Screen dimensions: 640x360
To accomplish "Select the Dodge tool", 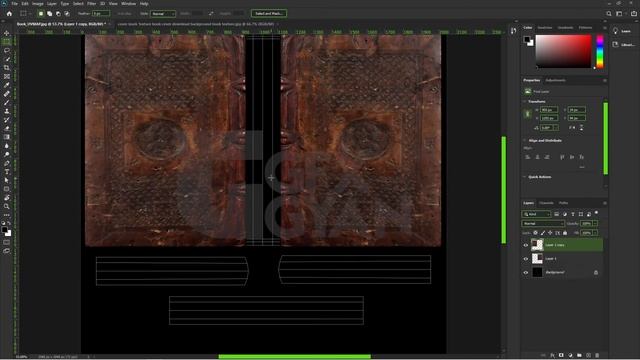I will (x=7, y=154).
